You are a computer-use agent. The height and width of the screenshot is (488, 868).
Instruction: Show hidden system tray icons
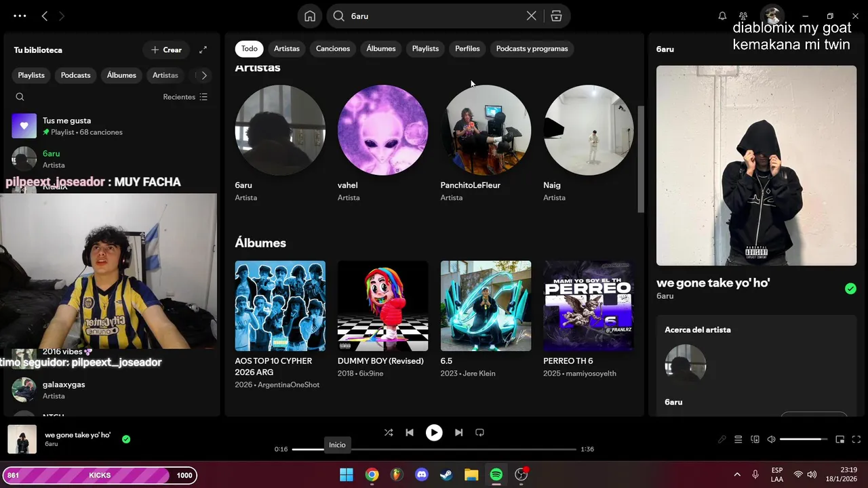click(x=737, y=474)
